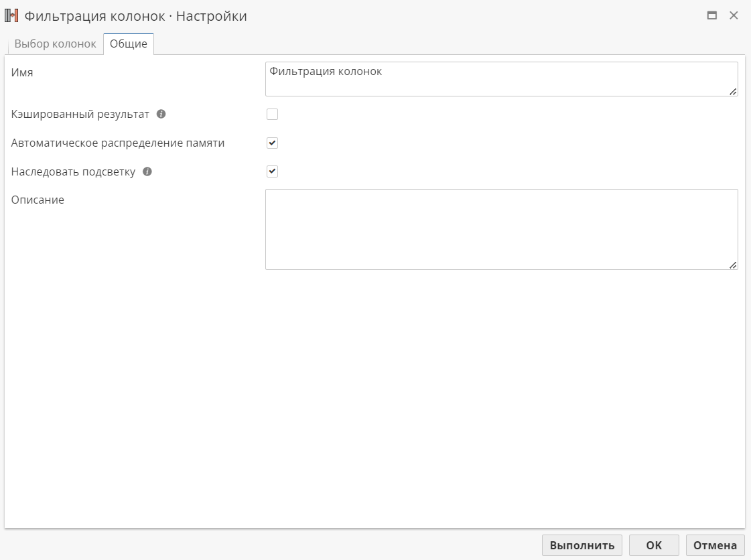The height and width of the screenshot is (560, 751).
Task: Focus the Описание text area
Action: (x=502, y=230)
